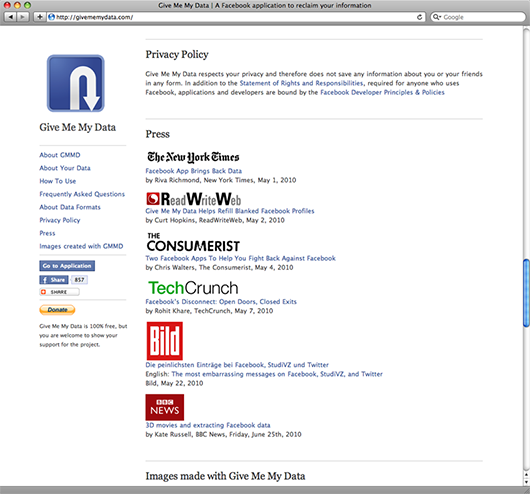The image size is (530, 494).
Task: Click the browser forward arrow button
Action: click(x=22, y=17)
